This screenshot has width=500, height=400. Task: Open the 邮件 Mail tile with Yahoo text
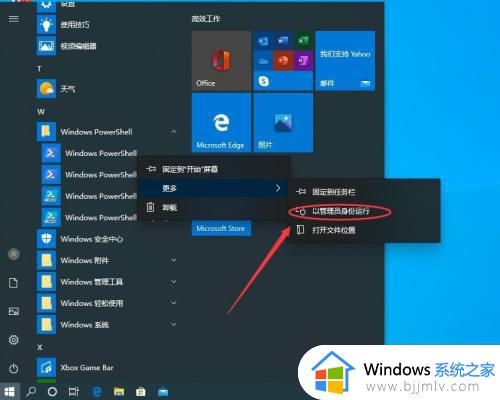[x=345, y=61]
